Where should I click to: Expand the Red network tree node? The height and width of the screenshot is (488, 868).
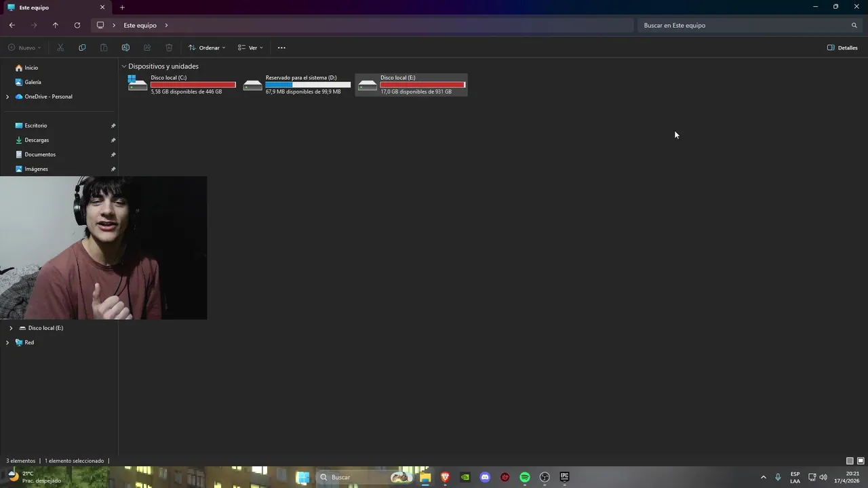(7, 342)
